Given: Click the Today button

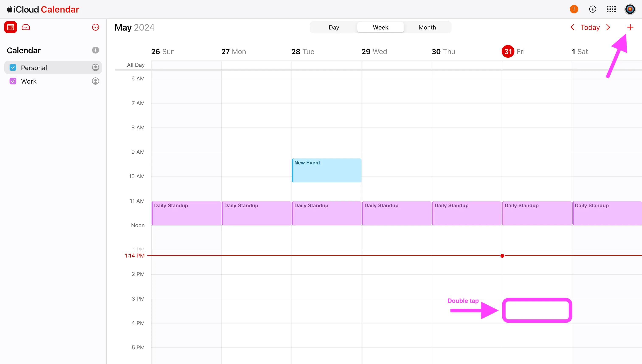Looking at the screenshot, I should (x=590, y=27).
